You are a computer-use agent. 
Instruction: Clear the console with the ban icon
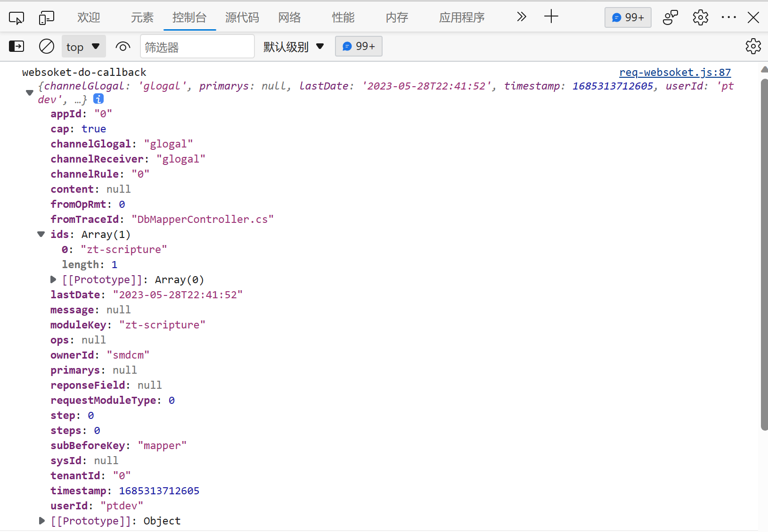pos(46,46)
